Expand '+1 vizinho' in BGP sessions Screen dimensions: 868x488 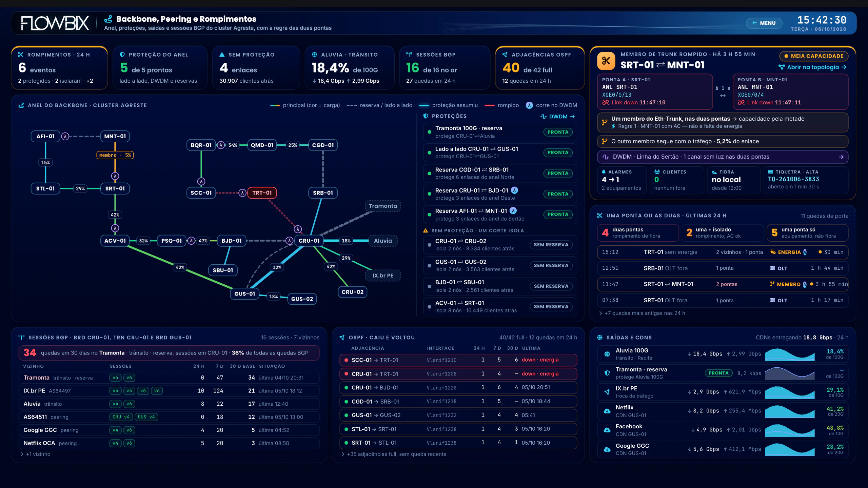35,454
